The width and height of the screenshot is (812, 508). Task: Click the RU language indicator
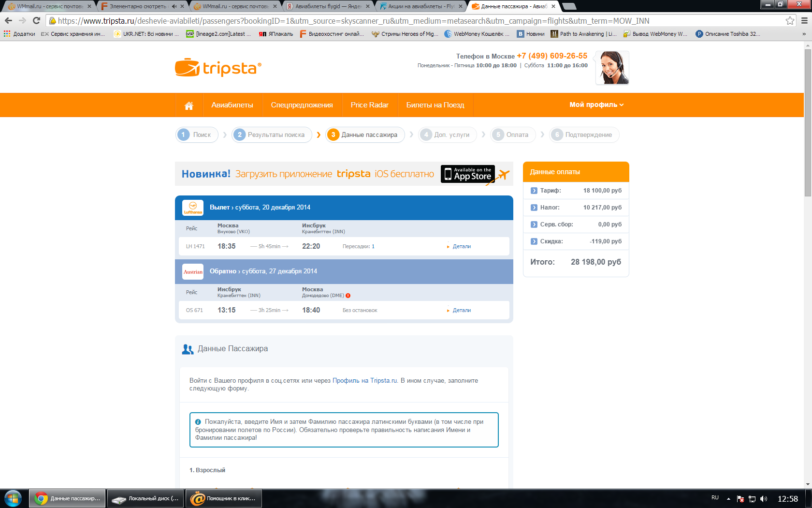point(715,498)
